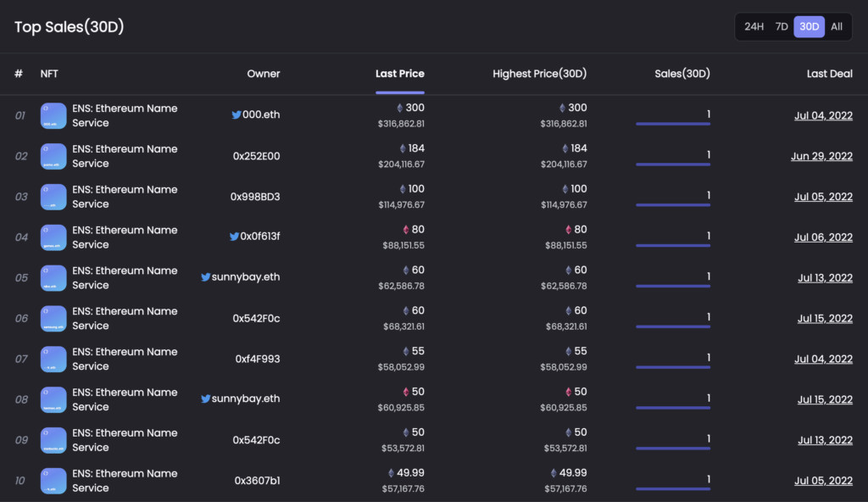
Task: Open the Jul 05, 2022 deal in row 03
Action: click(x=823, y=197)
